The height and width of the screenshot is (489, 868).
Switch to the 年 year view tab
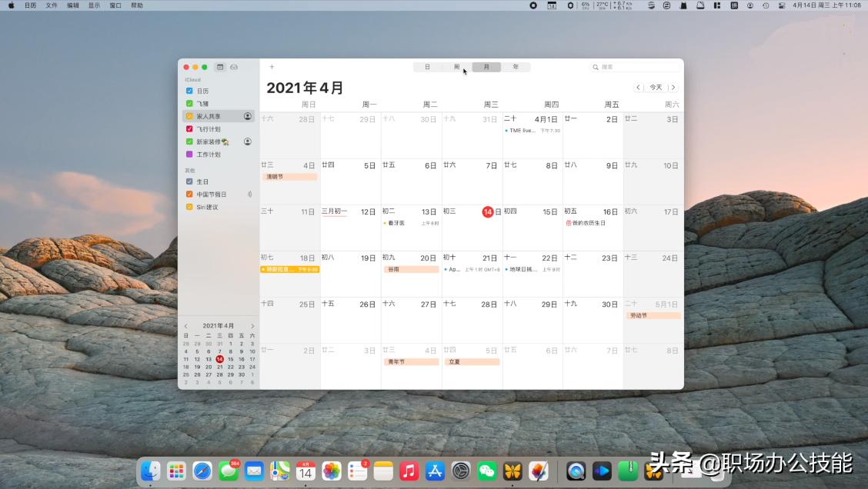(516, 67)
